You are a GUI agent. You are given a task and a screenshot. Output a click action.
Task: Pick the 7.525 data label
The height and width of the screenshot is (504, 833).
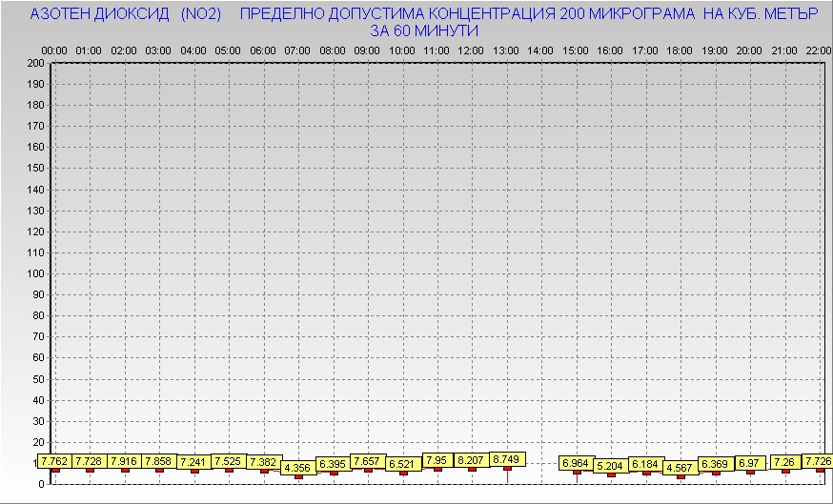point(228,461)
